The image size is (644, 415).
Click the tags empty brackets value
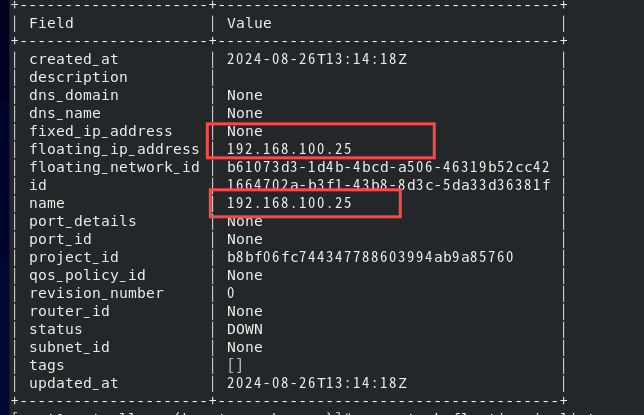click(235, 365)
